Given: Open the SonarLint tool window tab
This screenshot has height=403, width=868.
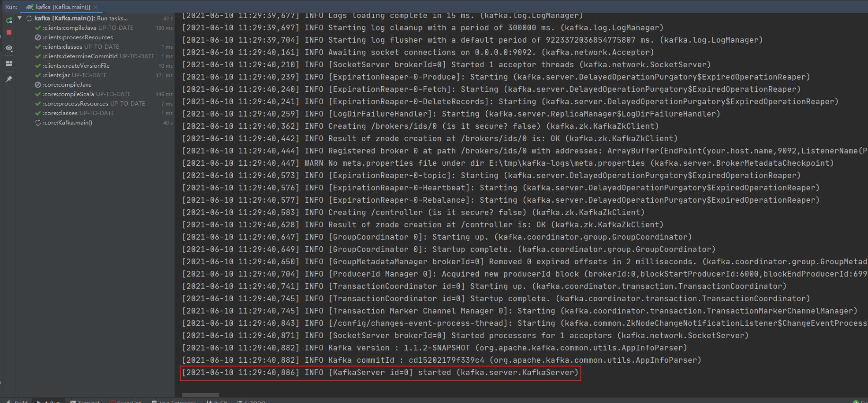Looking at the screenshot, I should [x=126, y=401].
